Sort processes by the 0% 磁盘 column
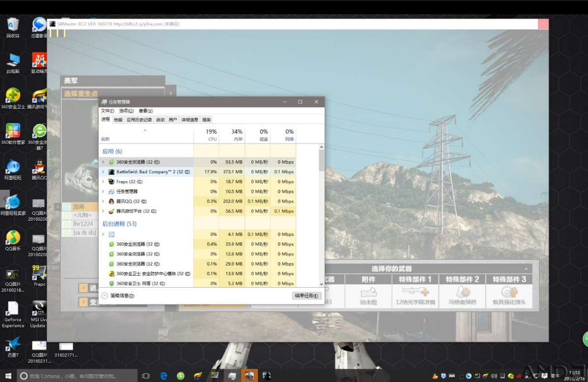 (x=257, y=135)
